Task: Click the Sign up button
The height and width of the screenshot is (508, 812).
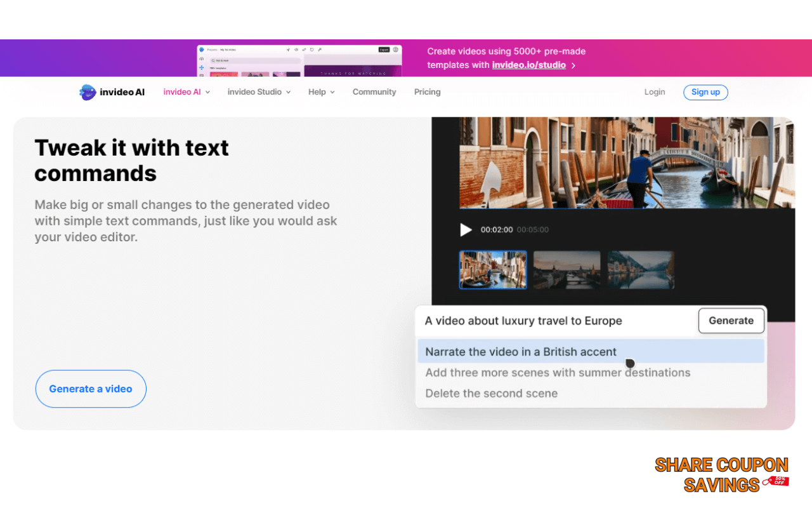Action: (x=705, y=92)
